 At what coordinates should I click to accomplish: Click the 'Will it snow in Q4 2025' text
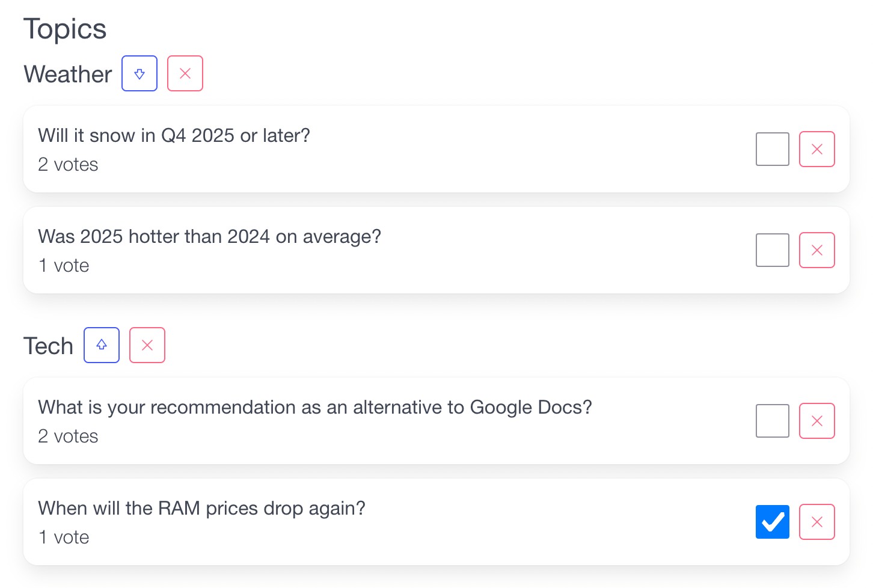(174, 135)
